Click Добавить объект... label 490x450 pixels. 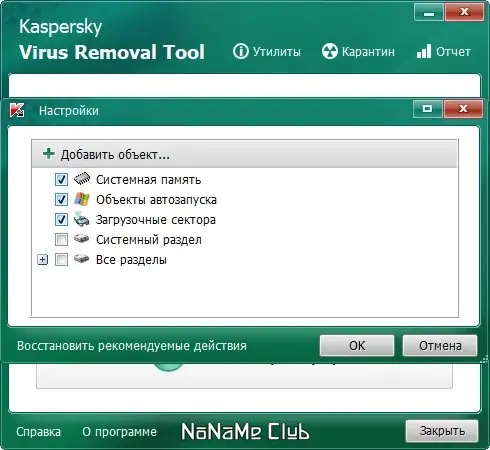point(115,155)
